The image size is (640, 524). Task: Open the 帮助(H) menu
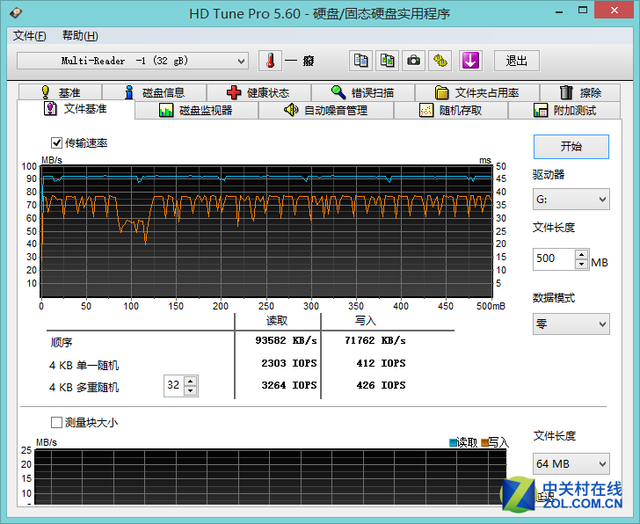80,36
